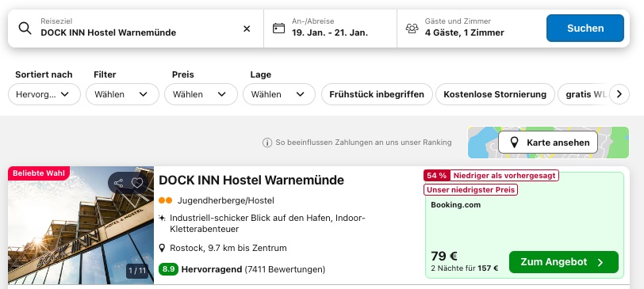Click the sparkle icon beside Industriell-schicker
The width and height of the screenshot is (644, 289).
(163, 218)
